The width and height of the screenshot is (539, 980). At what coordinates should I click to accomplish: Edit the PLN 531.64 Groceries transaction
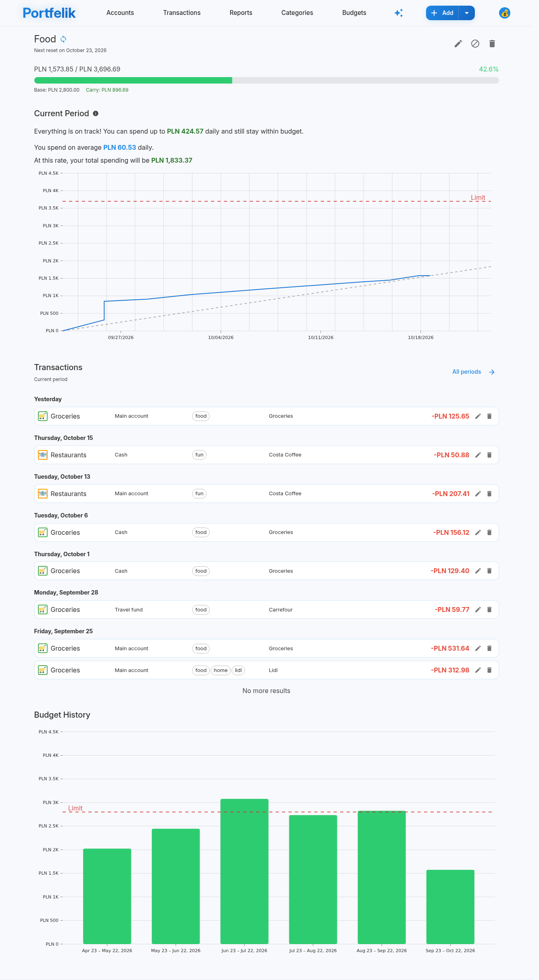pyautogui.click(x=478, y=648)
